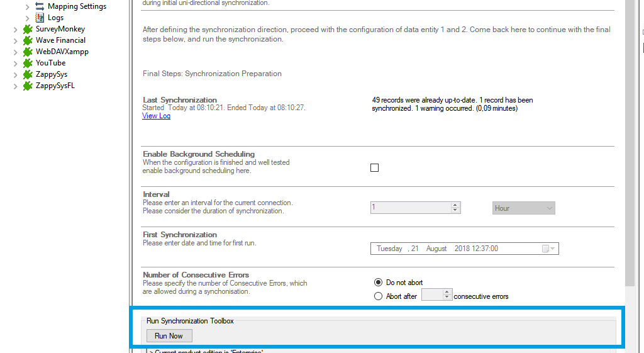The width and height of the screenshot is (644, 353).
Task: Select the YouTube connection icon
Action: 28,63
